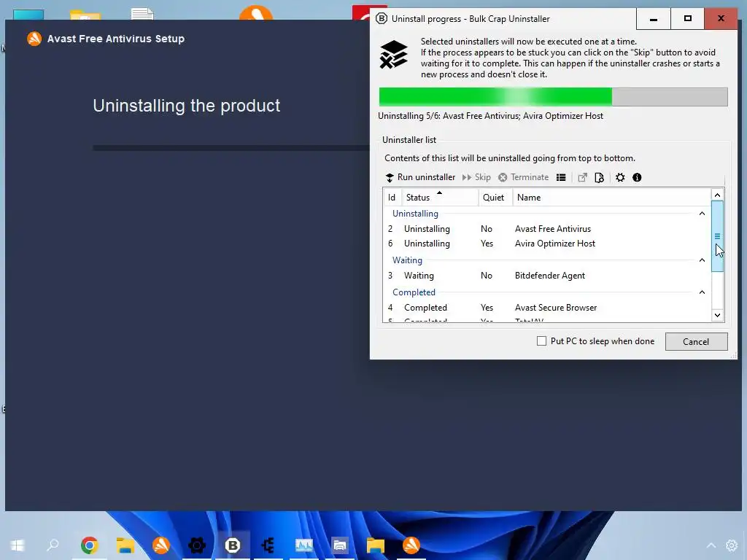
Task: Click second Avast icon in taskbar
Action: coord(411,545)
